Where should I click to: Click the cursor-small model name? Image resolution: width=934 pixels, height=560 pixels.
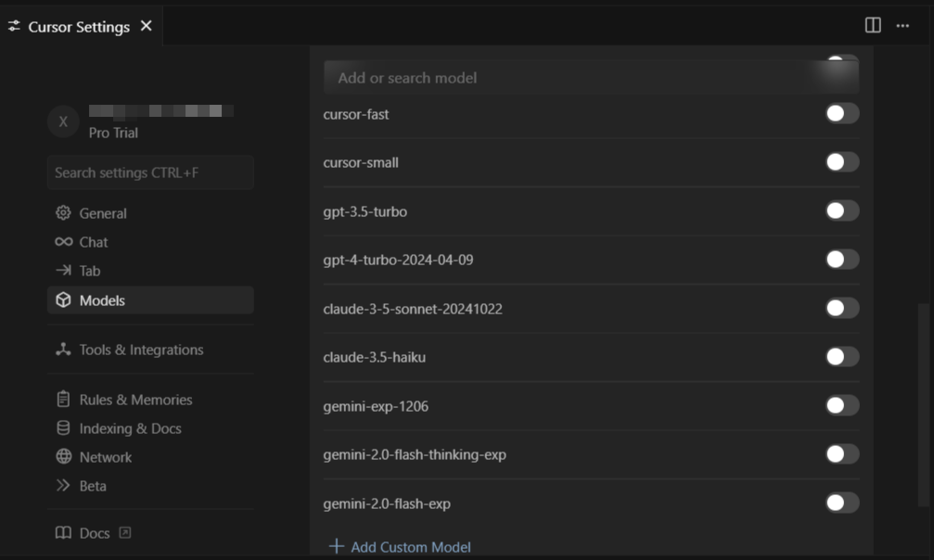click(x=361, y=162)
